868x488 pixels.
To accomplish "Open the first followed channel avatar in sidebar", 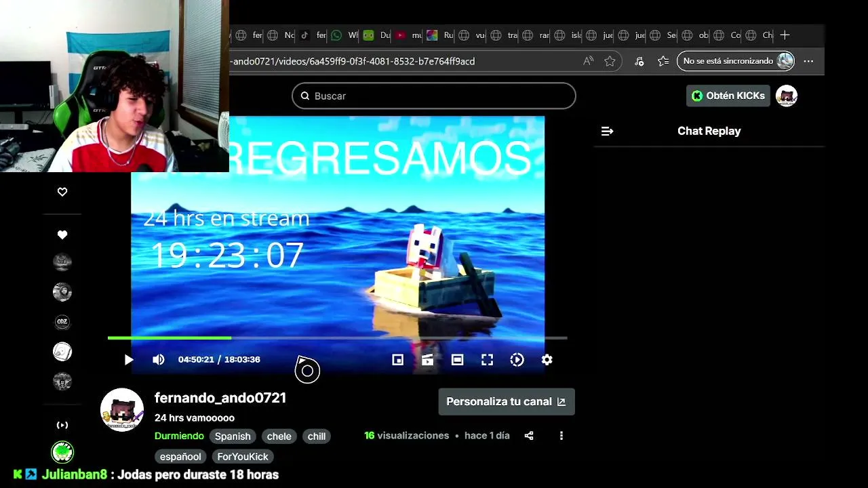I will coord(62,262).
